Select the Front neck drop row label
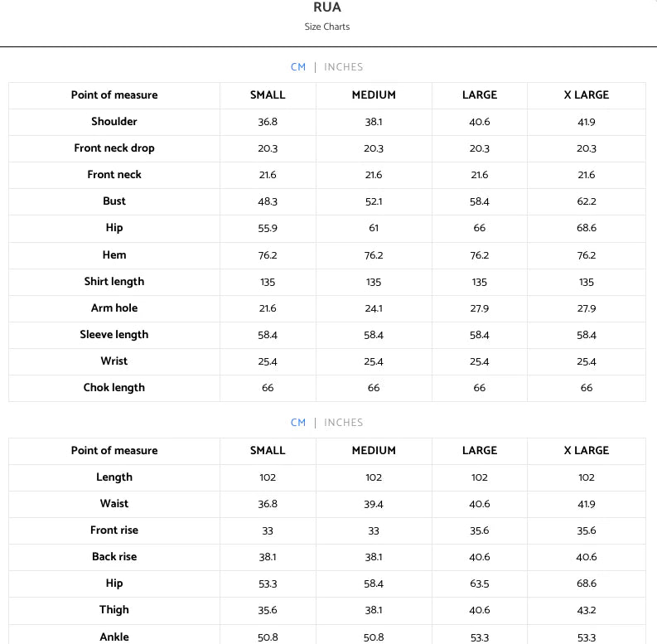Image resolution: width=657 pixels, height=644 pixels. [114, 148]
